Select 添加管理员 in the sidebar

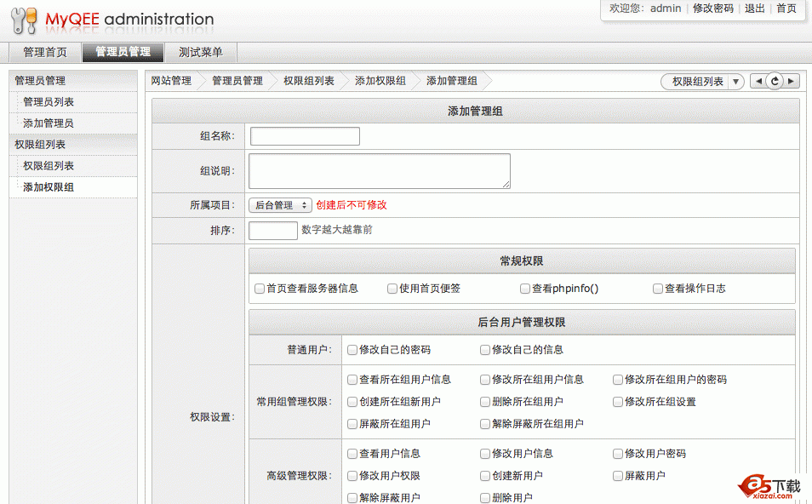pos(49,123)
